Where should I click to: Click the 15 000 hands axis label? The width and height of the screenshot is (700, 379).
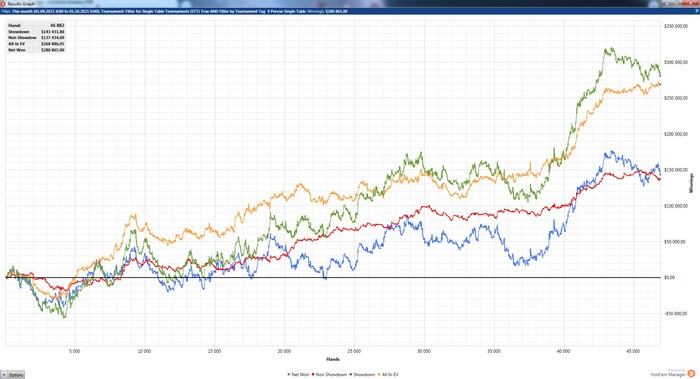point(214,351)
